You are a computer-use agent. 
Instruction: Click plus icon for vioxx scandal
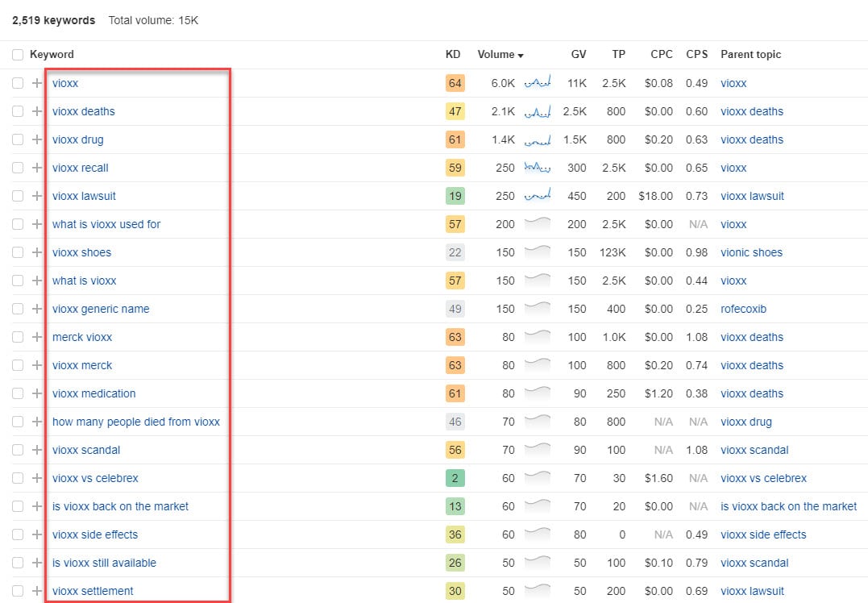pos(37,450)
